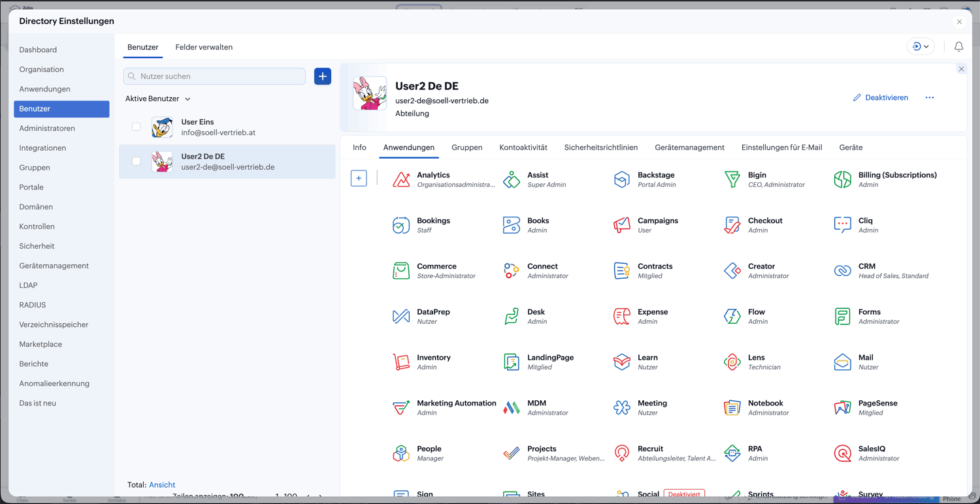Select Anomalieerkennung in the sidebar

pos(61,383)
